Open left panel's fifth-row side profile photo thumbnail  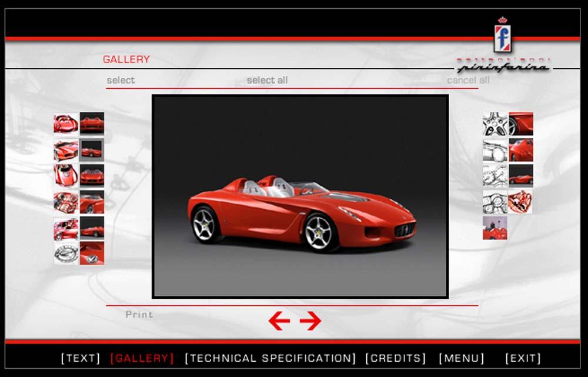point(92,228)
